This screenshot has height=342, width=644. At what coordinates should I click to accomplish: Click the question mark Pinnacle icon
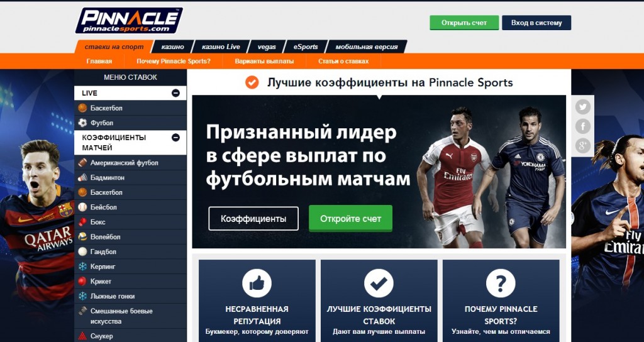tap(501, 283)
